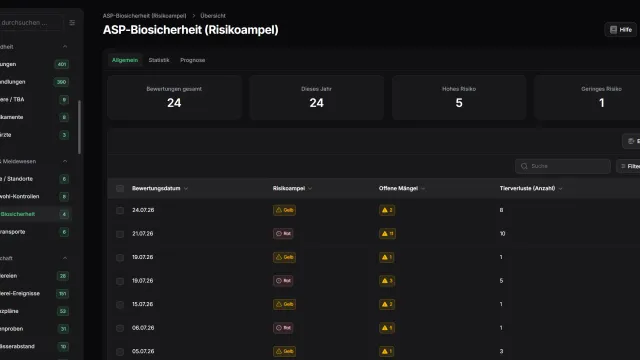Open the Risikoampel column sort chevron
The width and height of the screenshot is (640, 360).
pyautogui.click(x=310, y=189)
